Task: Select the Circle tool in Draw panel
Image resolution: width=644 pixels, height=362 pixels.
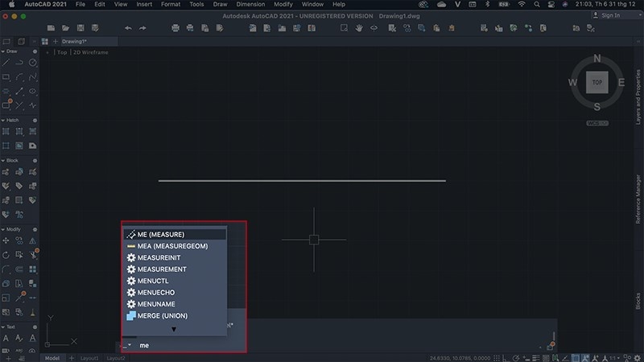Action: (x=33, y=63)
